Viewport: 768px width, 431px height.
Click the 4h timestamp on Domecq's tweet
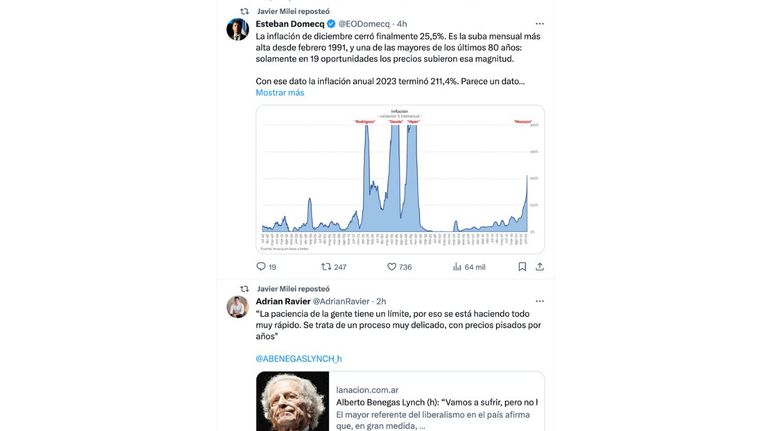coord(402,24)
